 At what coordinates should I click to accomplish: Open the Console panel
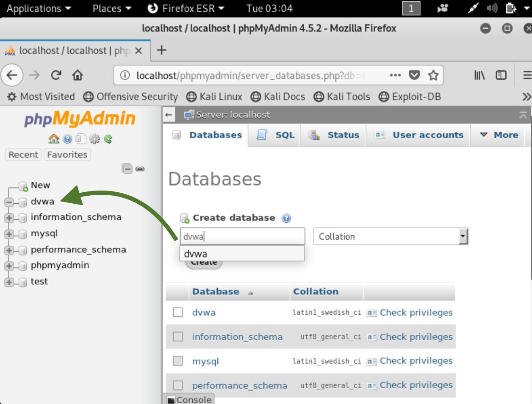coord(189,399)
